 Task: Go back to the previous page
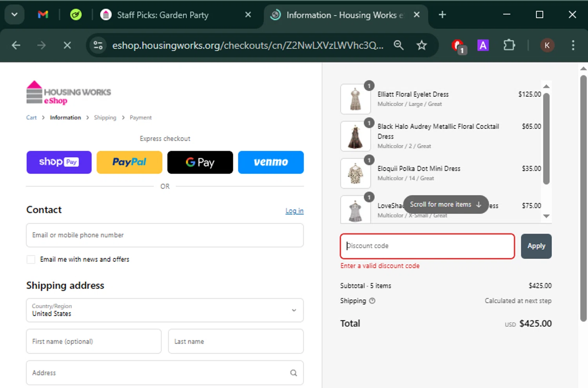16,45
